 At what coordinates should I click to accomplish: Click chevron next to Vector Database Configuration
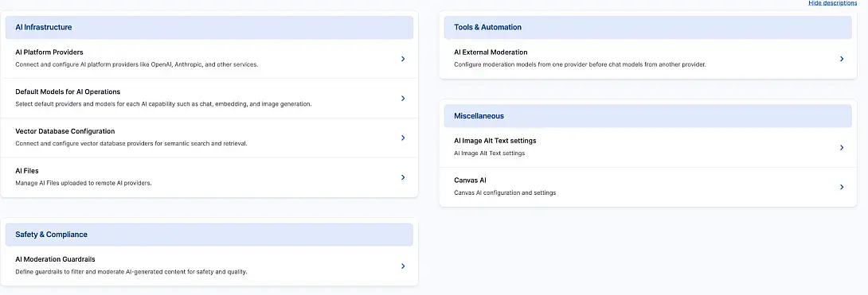(403, 138)
